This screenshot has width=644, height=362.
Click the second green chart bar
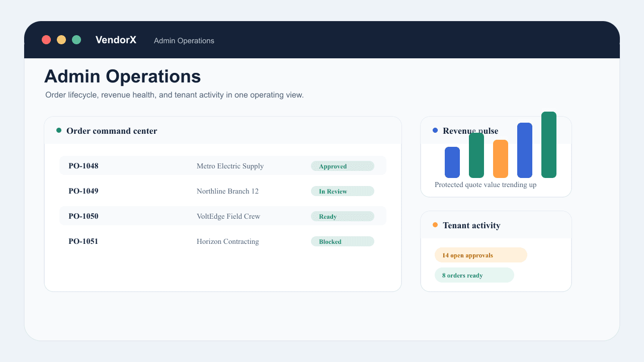(476, 155)
